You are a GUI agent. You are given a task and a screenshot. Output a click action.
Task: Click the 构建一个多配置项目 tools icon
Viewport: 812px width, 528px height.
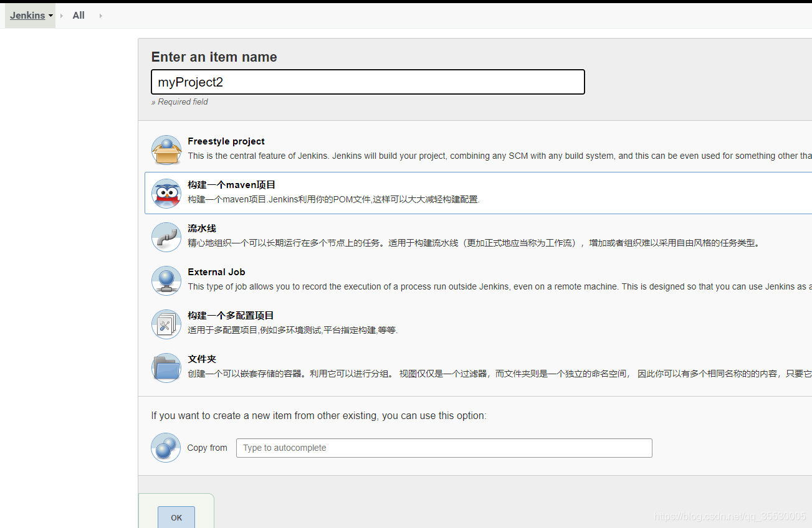[166, 324]
